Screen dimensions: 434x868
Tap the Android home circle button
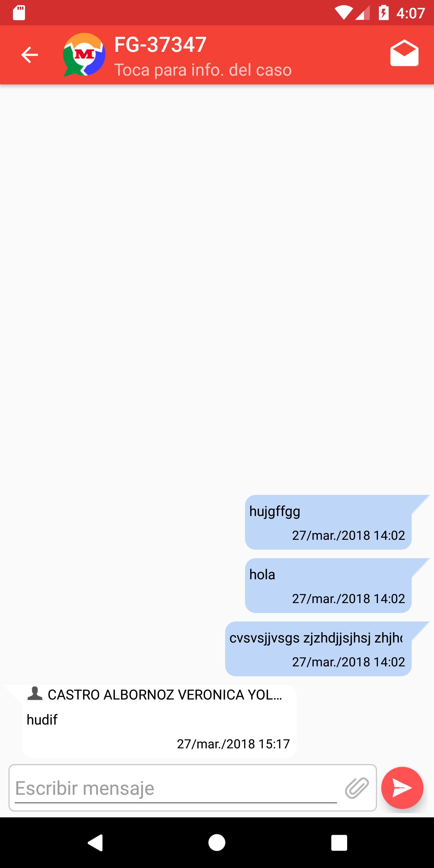[x=217, y=843]
